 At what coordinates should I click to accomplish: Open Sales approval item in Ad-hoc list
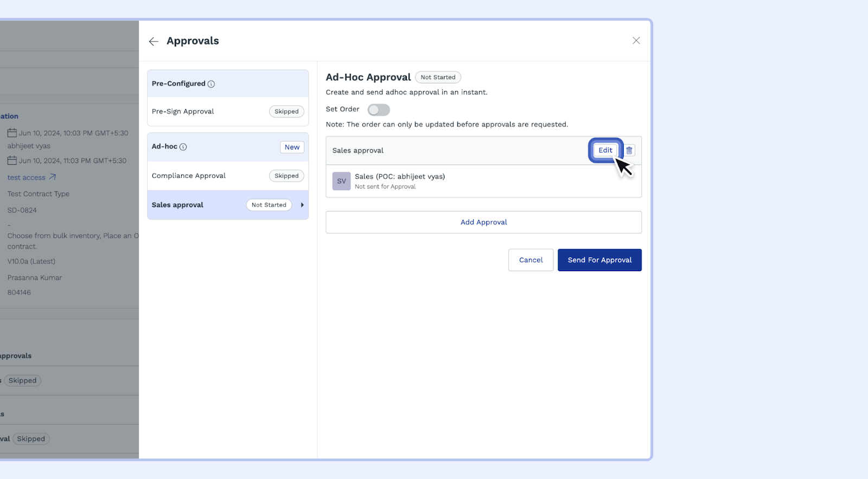click(x=178, y=205)
